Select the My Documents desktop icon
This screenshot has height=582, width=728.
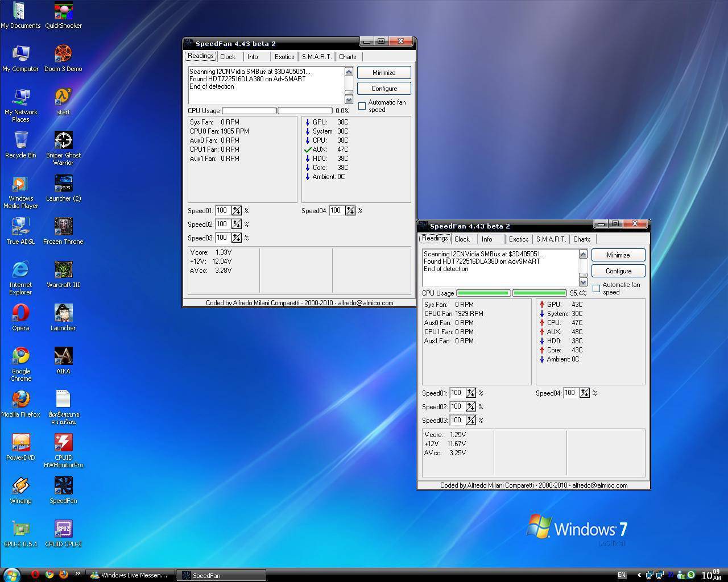point(20,15)
